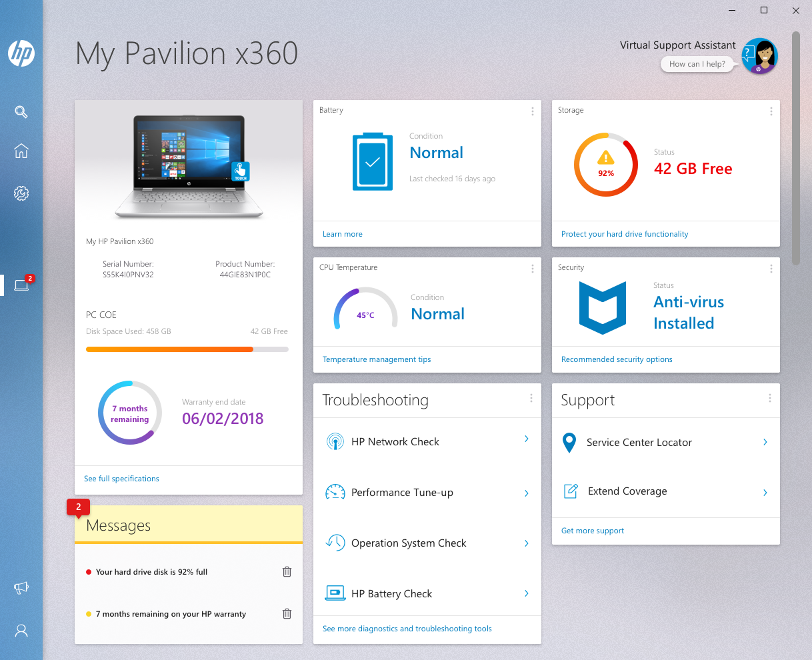The width and height of the screenshot is (812, 660).
Task: Open the user profile icon
Action: point(21,630)
